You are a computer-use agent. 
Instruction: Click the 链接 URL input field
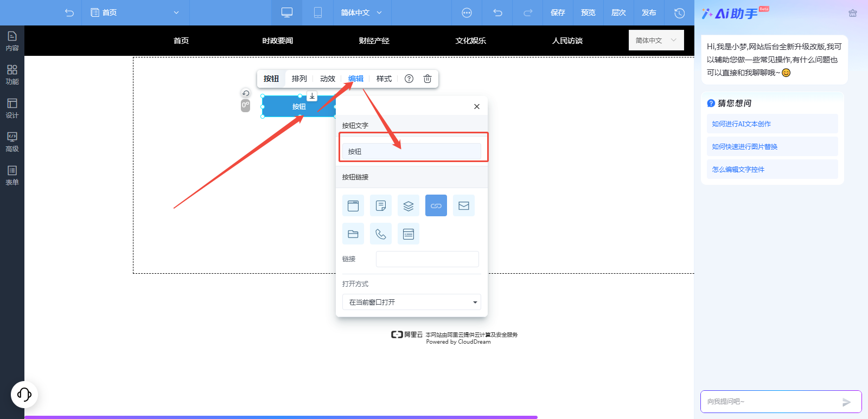point(427,259)
